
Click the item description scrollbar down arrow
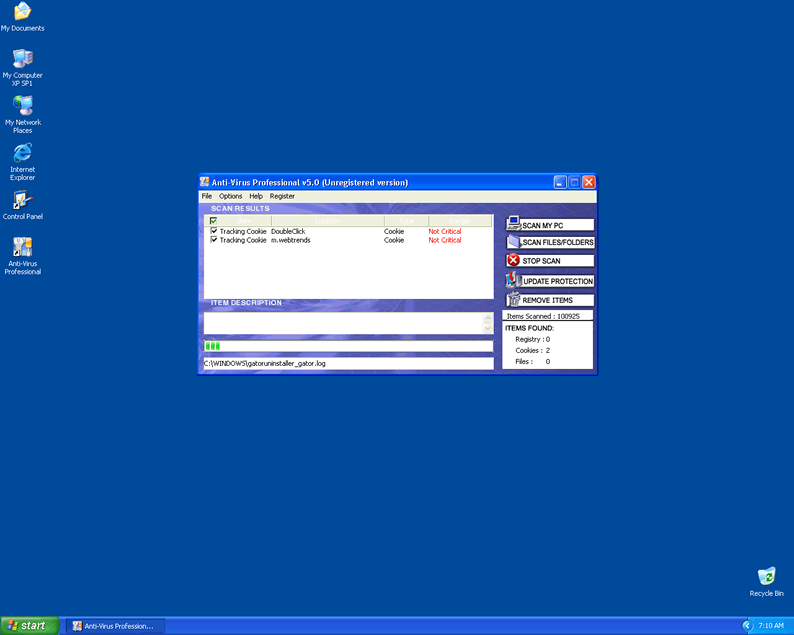pyautogui.click(x=488, y=329)
